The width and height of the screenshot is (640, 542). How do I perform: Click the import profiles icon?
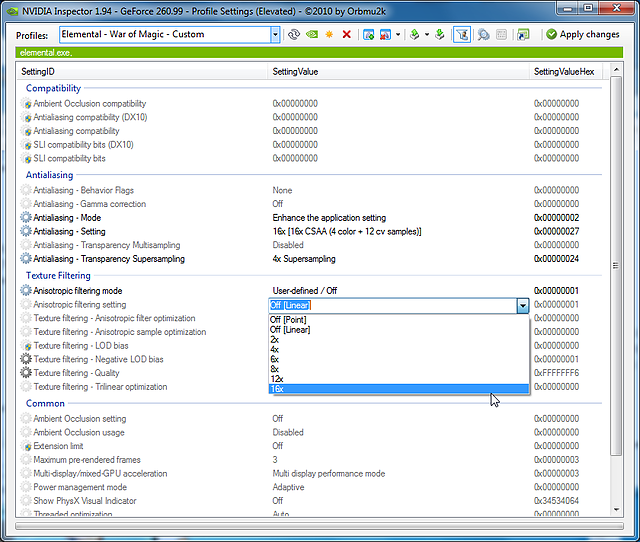click(x=440, y=35)
